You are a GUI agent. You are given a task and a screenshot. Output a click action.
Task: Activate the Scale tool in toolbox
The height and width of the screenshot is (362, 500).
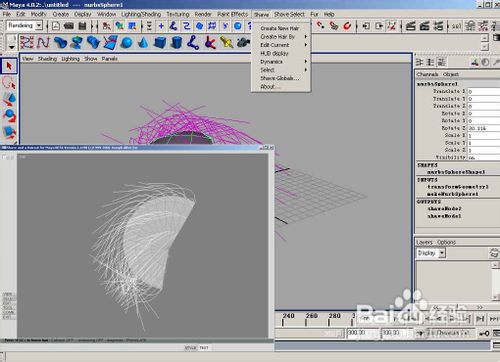(9, 132)
